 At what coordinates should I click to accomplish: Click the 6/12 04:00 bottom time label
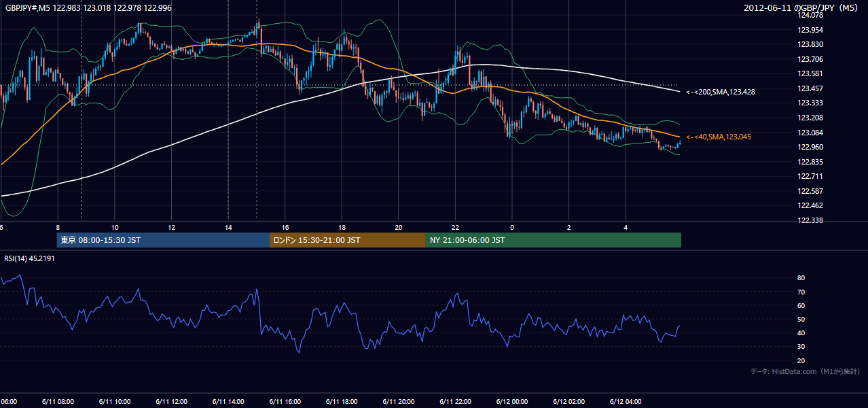coord(626,401)
